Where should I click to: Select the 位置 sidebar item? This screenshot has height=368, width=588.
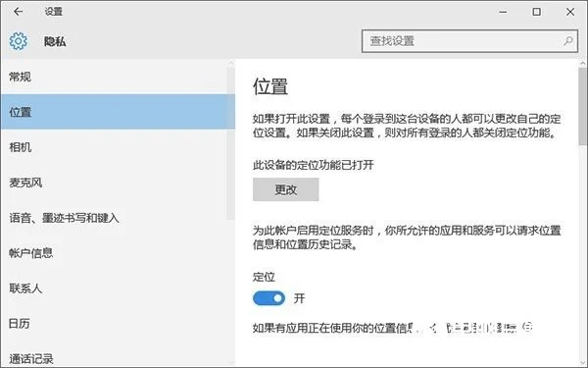[x=118, y=112]
